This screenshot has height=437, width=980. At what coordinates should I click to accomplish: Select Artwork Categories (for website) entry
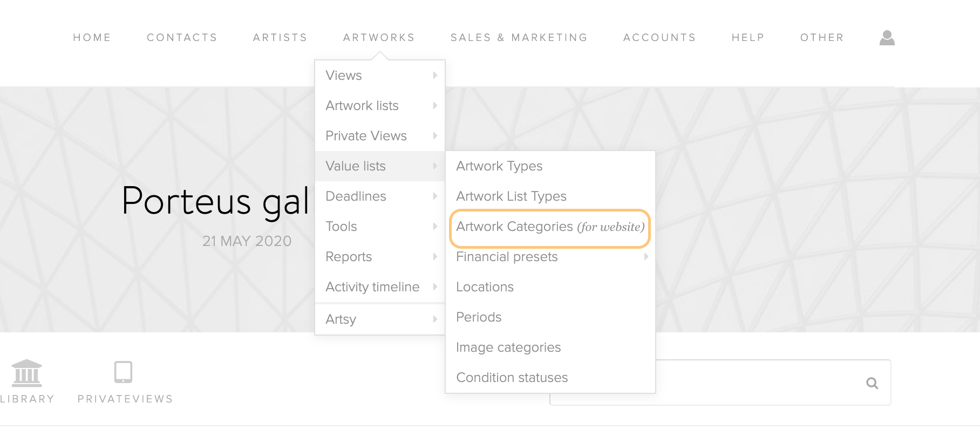pos(550,227)
